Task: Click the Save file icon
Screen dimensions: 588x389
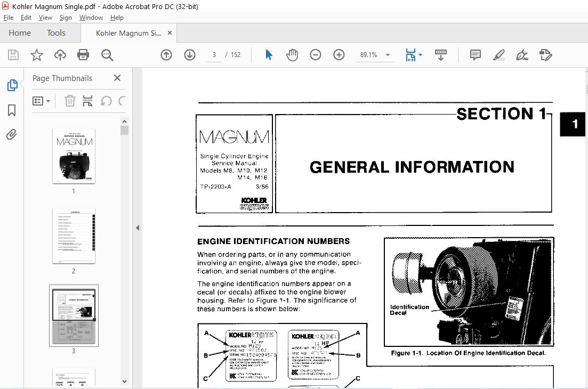Action: coord(13,55)
